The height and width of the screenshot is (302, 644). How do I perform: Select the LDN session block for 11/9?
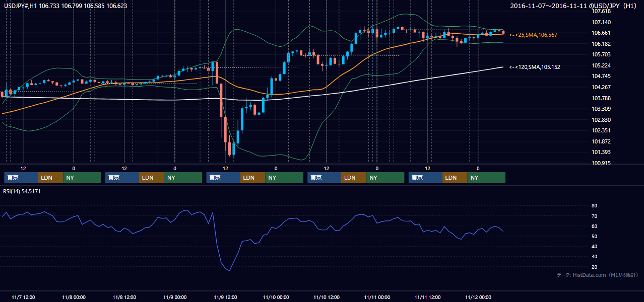pyautogui.click(x=253, y=178)
